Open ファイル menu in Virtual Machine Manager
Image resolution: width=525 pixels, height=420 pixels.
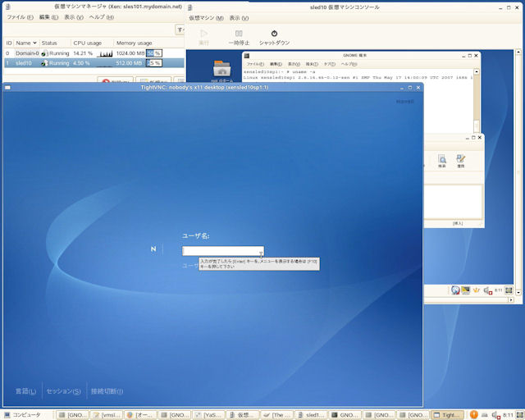[20, 17]
